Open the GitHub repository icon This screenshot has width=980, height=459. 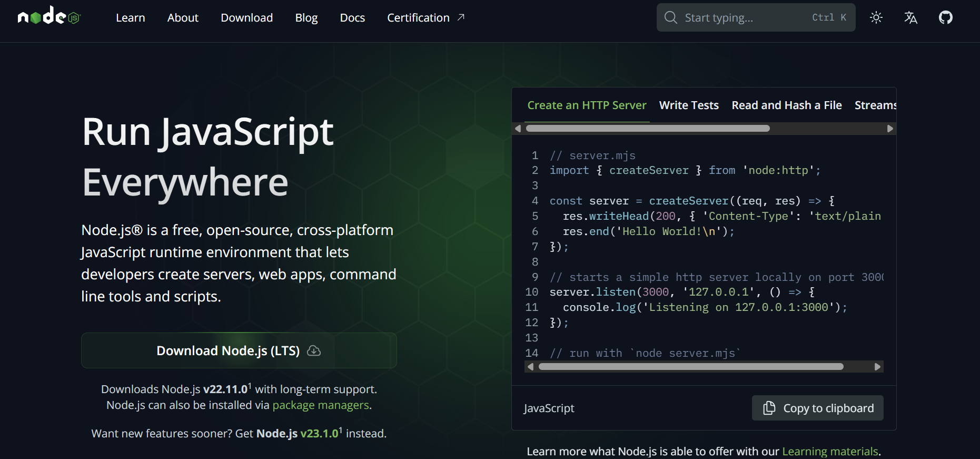pos(946,17)
